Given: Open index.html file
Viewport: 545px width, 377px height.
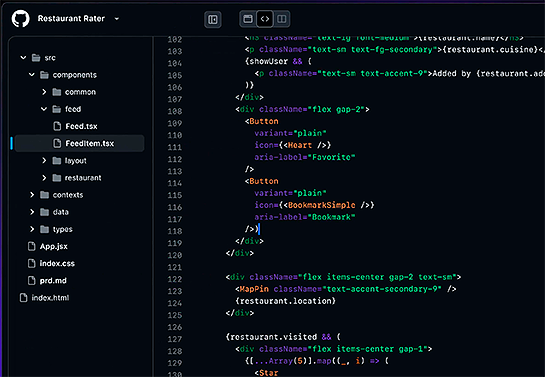Looking at the screenshot, I should (50, 298).
